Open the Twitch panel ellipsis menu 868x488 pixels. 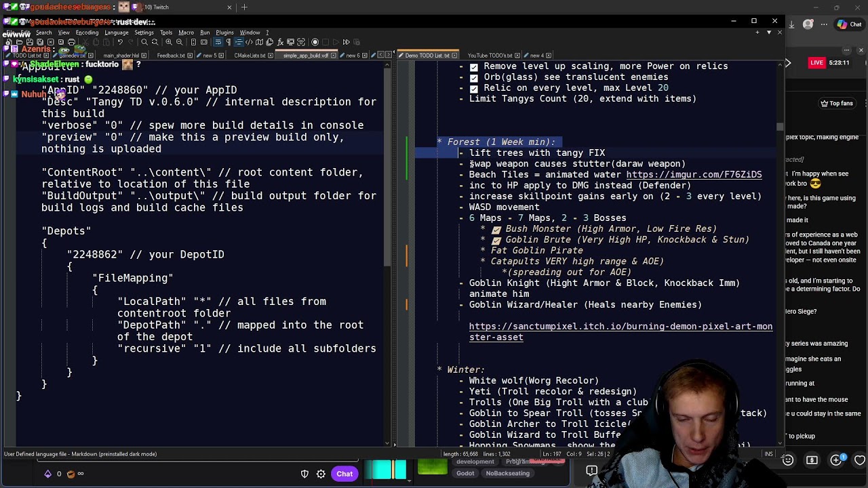click(847, 50)
